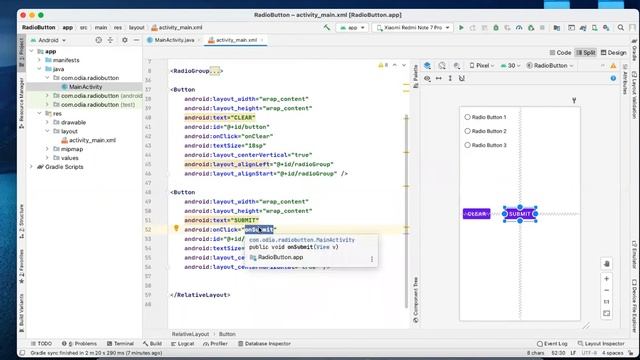Click the orientation rotate icon in design toolbar
Screen dimensions: 640x360
(442, 66)
